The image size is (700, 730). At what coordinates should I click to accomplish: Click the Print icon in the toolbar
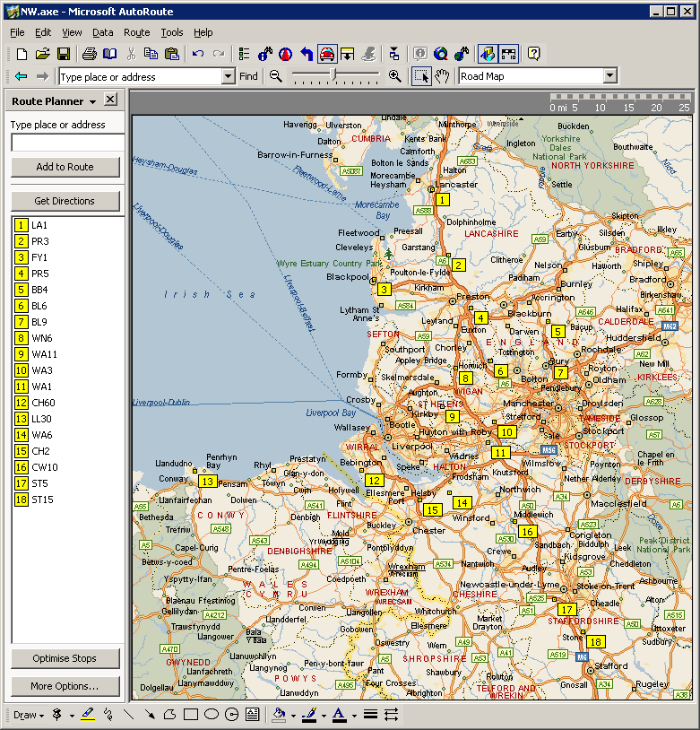click(x=90, y=54)
